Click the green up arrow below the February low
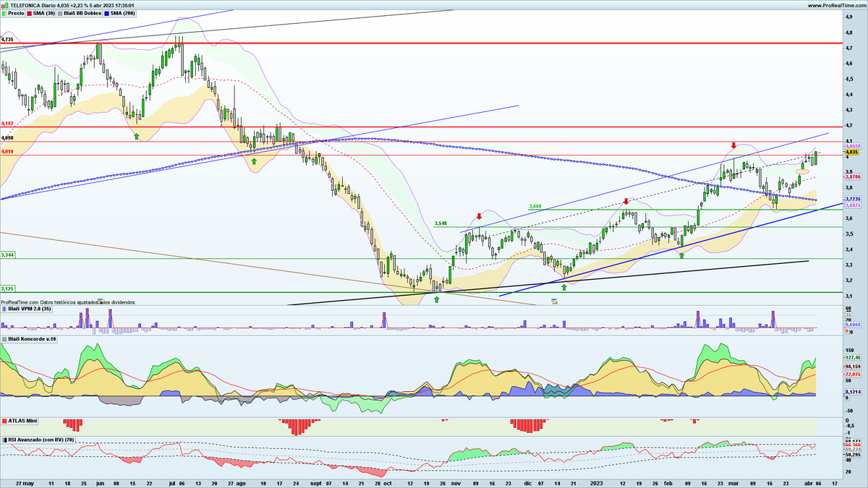This screenshot has width=868, height=488. 681,254
